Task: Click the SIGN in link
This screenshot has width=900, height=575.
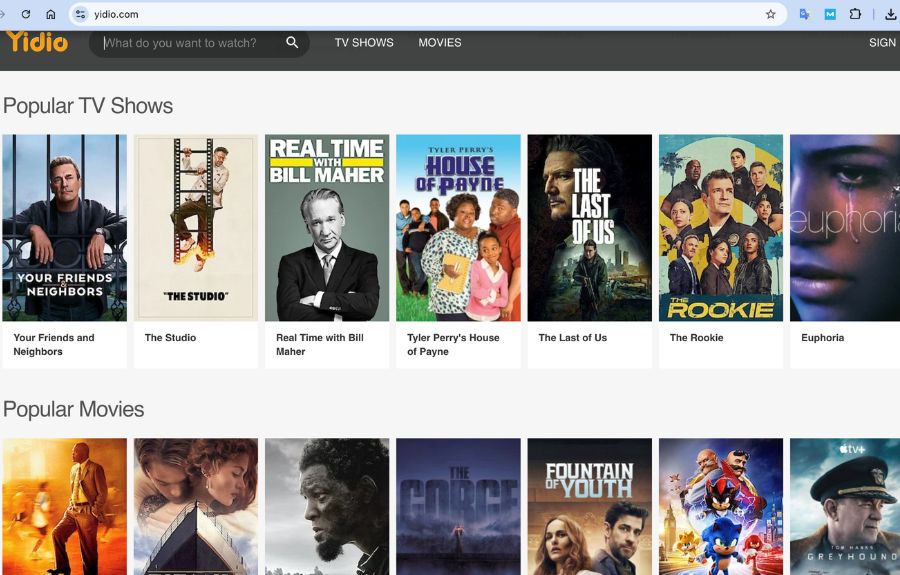Action: (883, 42)
